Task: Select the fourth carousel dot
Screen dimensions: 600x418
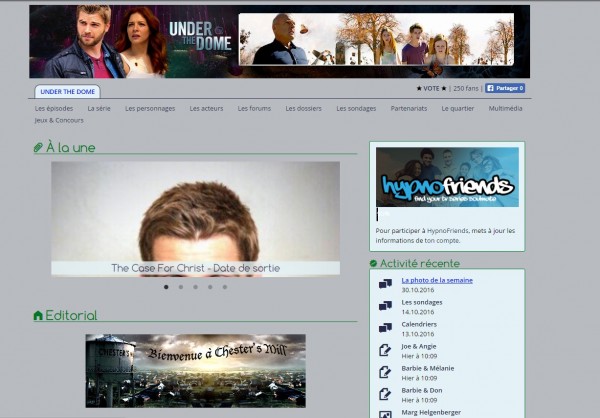Action: click(x=210, y=287)
